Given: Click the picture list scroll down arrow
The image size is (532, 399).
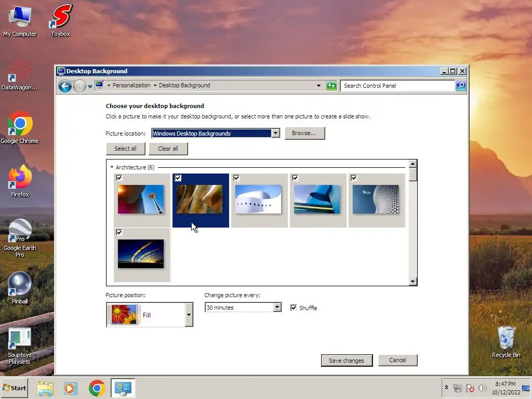Looking at the screenshot, I should (413, 281).
